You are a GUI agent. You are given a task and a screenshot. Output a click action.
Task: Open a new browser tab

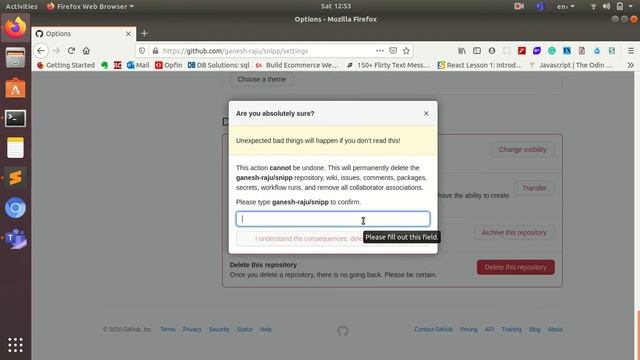point(144,33)
